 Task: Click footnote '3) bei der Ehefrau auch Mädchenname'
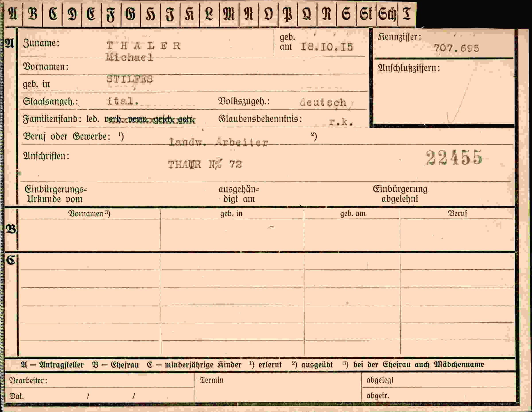pyautogui.click(x=414, y=365)
